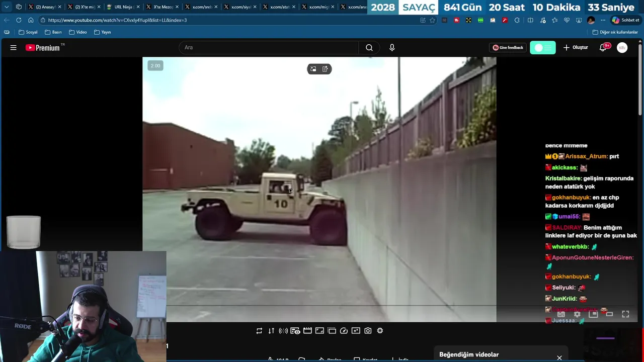Open the browser profile avatar
644x362 pixels.
pyautogui.click(x=591, y=20)
